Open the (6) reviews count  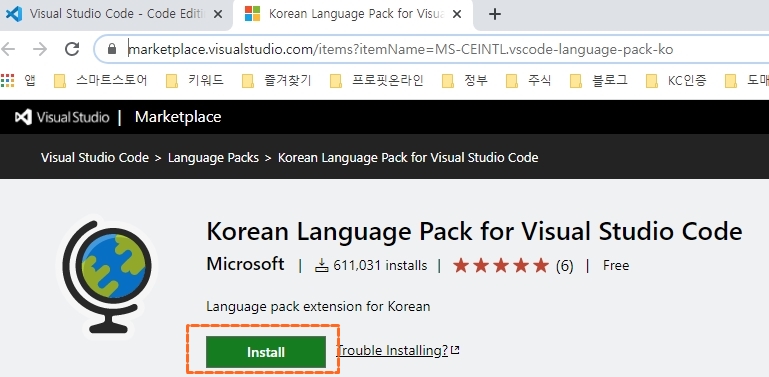pos(564,266)
